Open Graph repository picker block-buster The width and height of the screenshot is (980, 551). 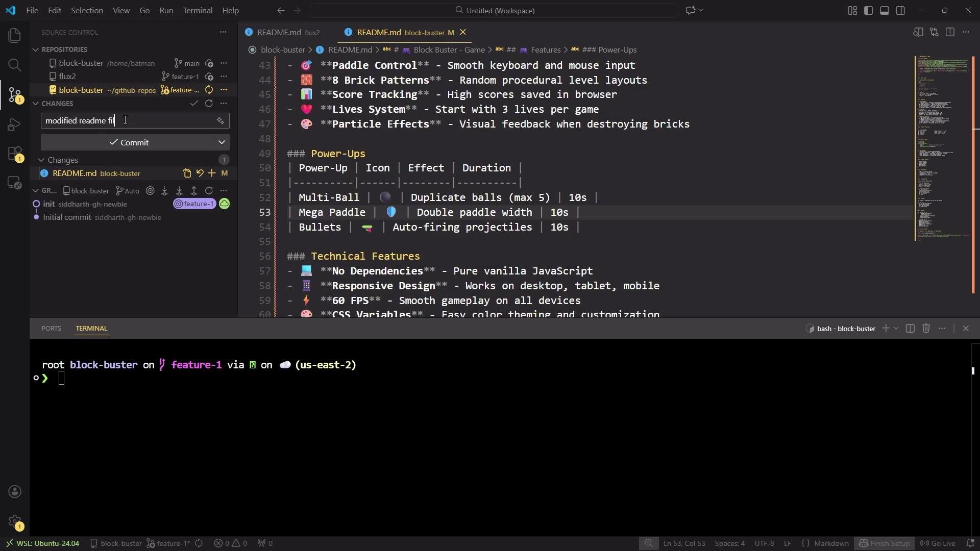[86, 191]
